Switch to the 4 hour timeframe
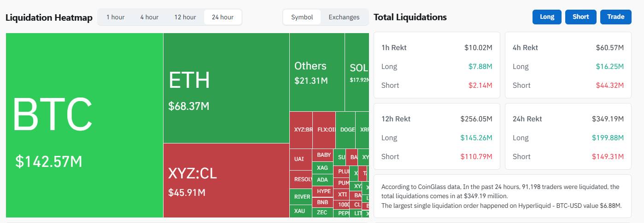This screenshot has width=644, height=223. point(149,17)
